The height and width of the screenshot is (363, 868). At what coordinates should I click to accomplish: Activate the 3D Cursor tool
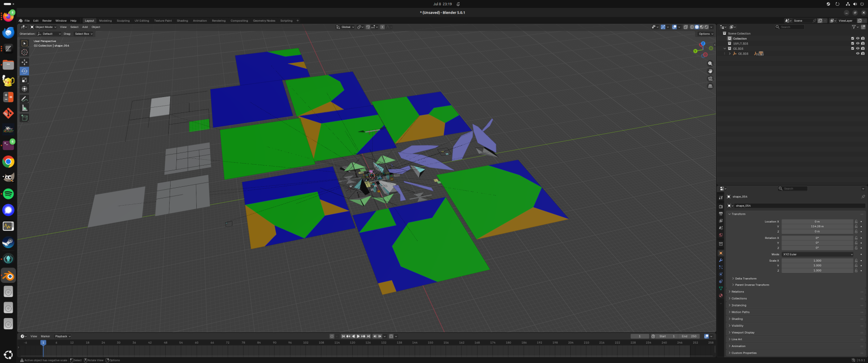click(24, 52)
